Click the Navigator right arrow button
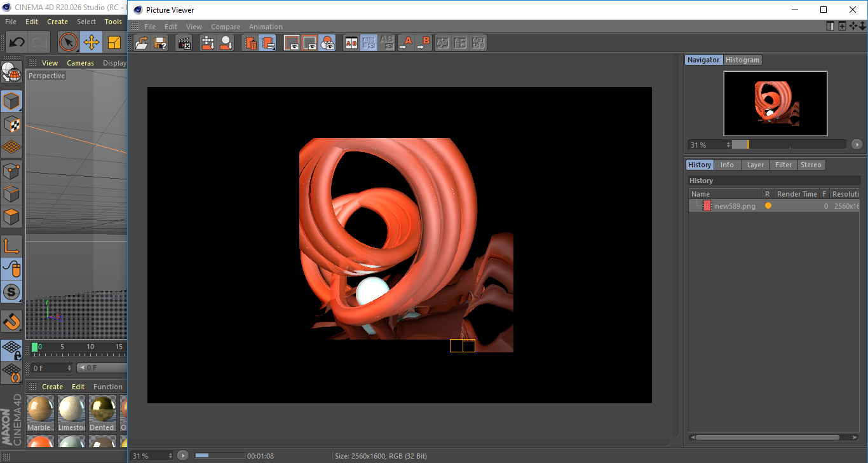The width and height of the screenshot is (868, 463). pos(857,145)
